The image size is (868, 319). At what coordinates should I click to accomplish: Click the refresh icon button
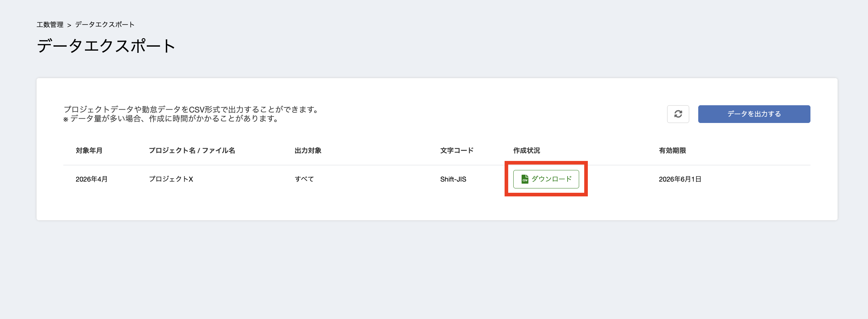pyautogui.click(x=678, y=114)
